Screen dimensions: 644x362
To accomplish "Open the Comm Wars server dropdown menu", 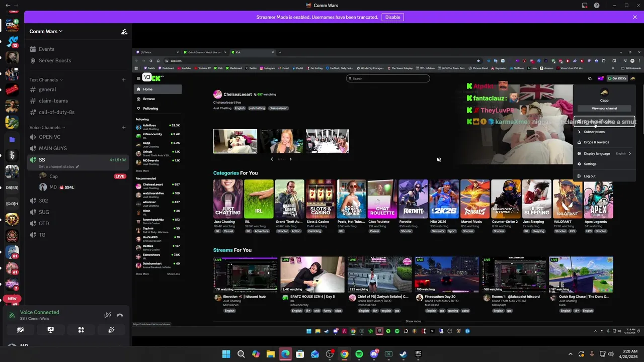I will [x=46, y=31].
